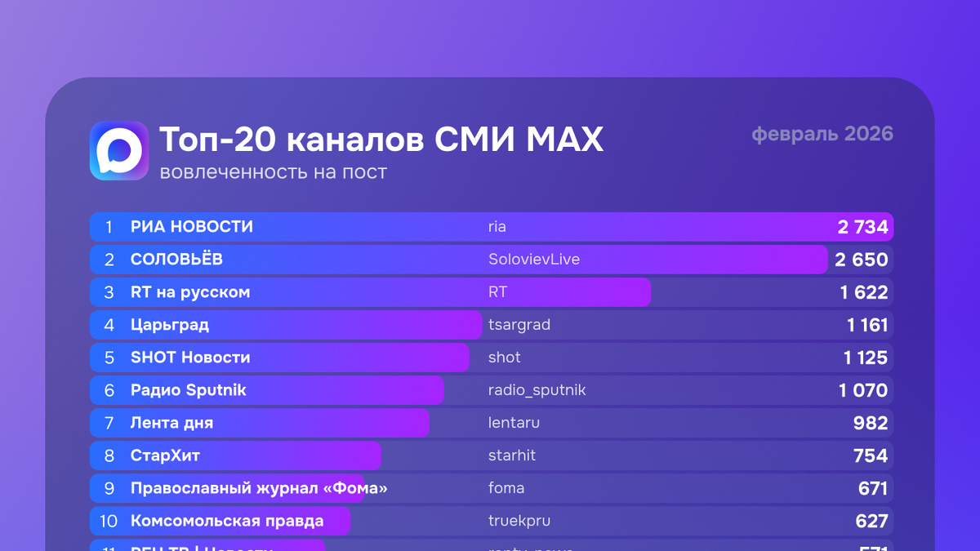The width and height of the screenshot is (980, 551).
Task: Click the handle 'truekpru'
Action: coord(519,521)
